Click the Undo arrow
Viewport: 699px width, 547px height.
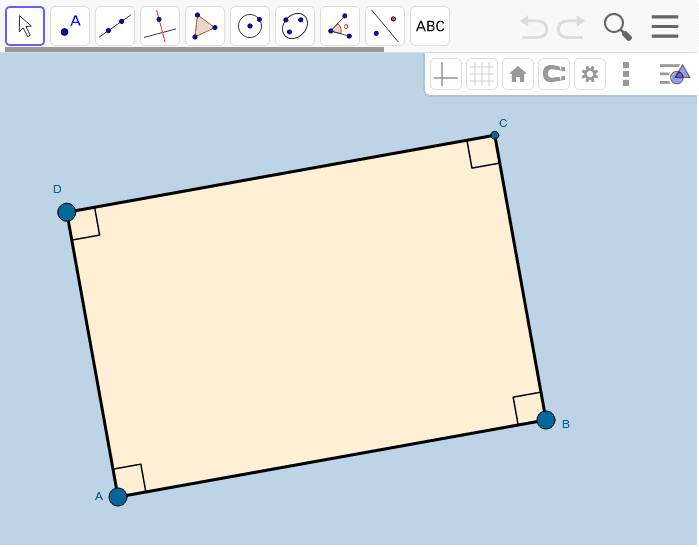[x=534, y=27]
